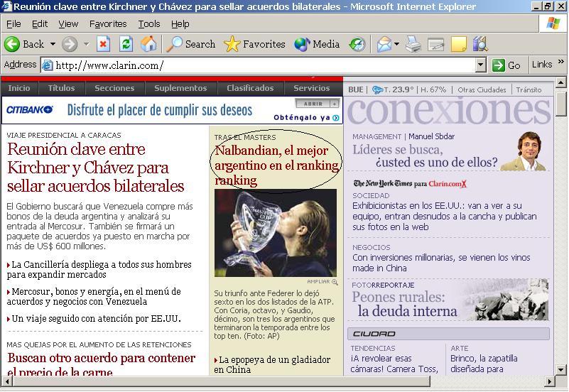Screen dimensions: 569x392
Task: Print page with printer icon
Action: point(413,44)
